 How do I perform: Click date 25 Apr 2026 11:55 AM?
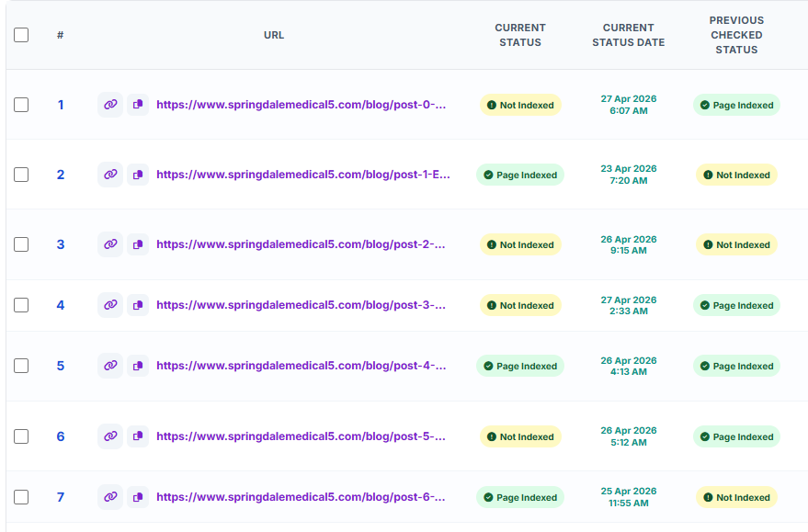(x=628, y=497)
